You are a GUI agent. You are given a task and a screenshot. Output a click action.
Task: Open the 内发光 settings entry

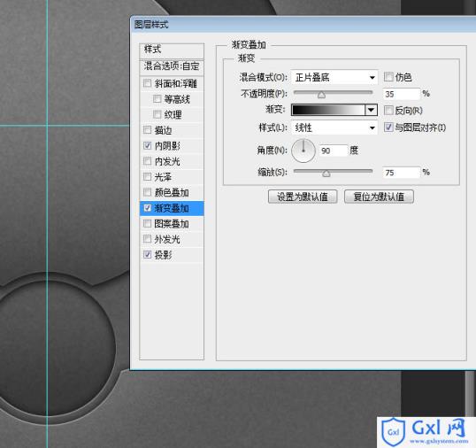(167, 161)
